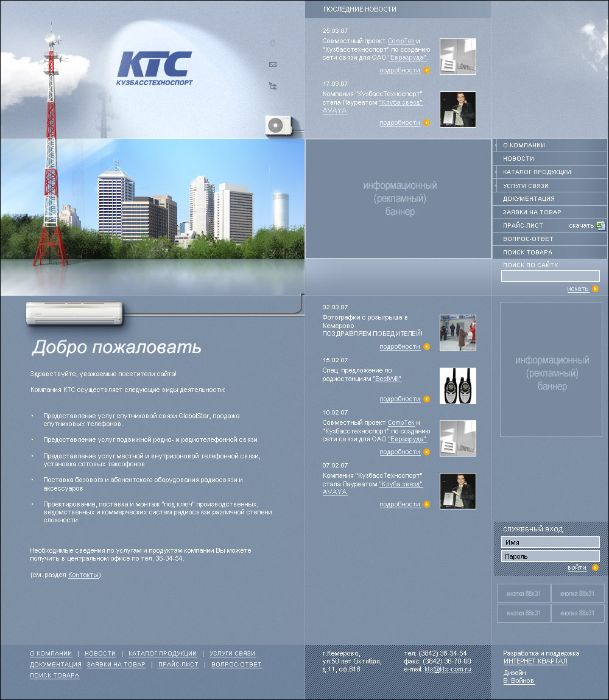Open подробности for the 25.03.07 news
The width and height of the screenshot is (609, 700).
point(400,70)
